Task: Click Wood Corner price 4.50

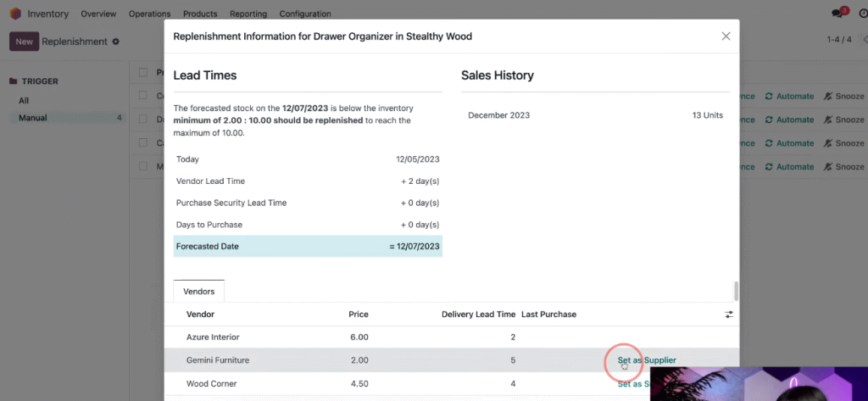Action: 359,384
